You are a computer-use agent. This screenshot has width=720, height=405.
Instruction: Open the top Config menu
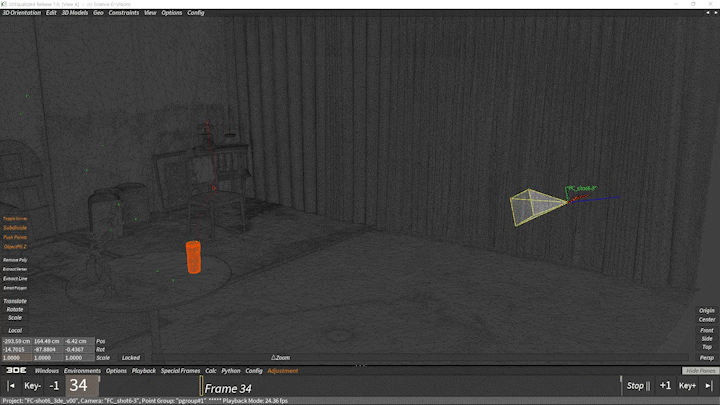click(196, 13)
